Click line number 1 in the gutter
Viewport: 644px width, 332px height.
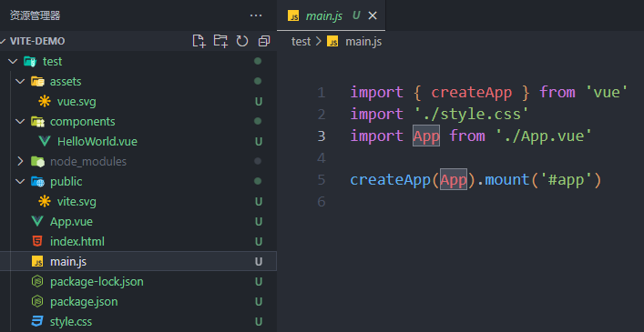pyautogui.click(x=322, y=93)
